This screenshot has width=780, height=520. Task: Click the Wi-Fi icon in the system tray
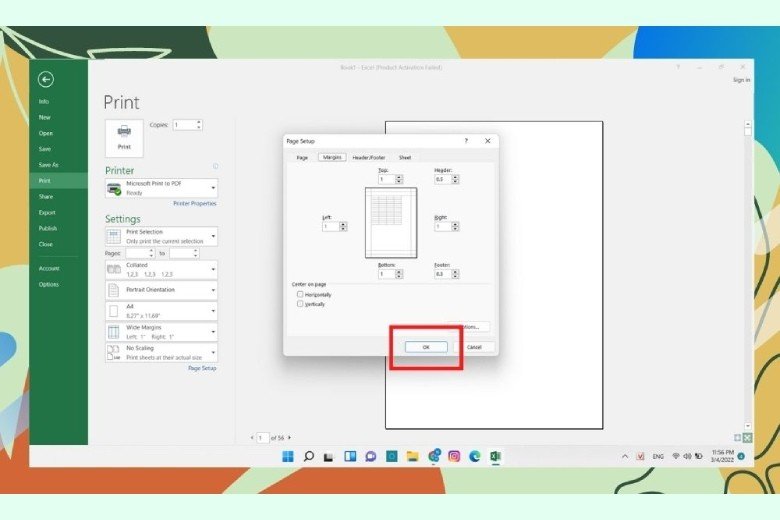676,456
